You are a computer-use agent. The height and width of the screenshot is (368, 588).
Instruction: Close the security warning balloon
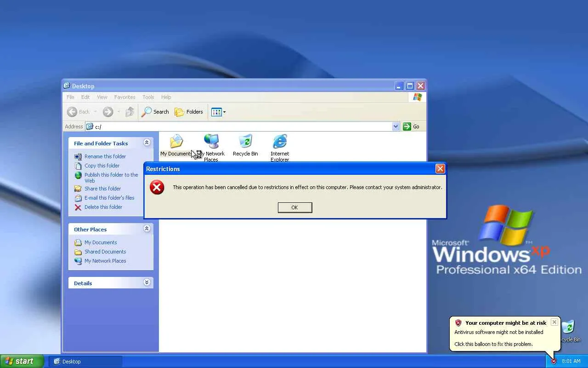[554, 322]
